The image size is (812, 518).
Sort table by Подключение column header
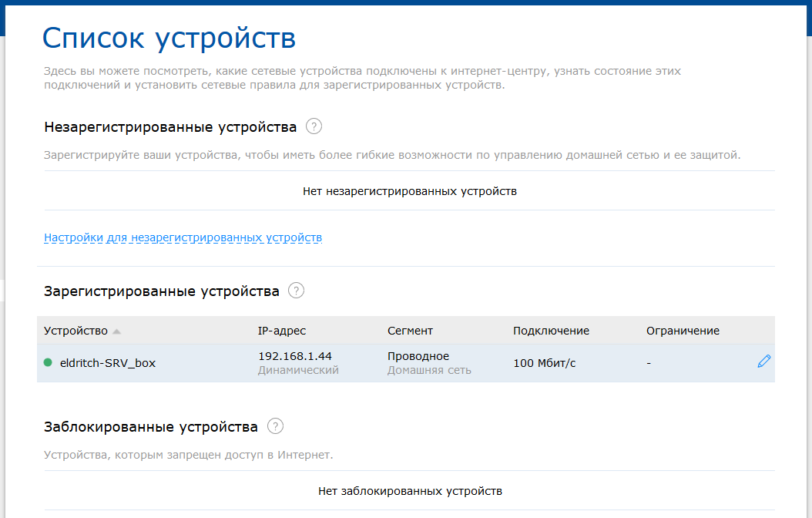(x=551, y=331)
